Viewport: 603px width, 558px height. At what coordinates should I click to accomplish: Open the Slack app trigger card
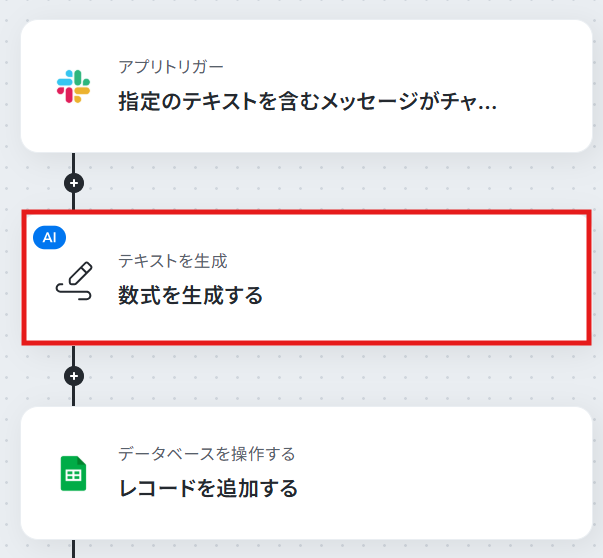pos(306,86)
